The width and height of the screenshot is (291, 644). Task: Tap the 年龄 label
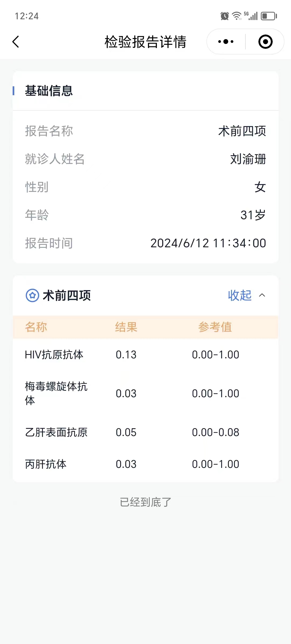[x=37, y=215]
